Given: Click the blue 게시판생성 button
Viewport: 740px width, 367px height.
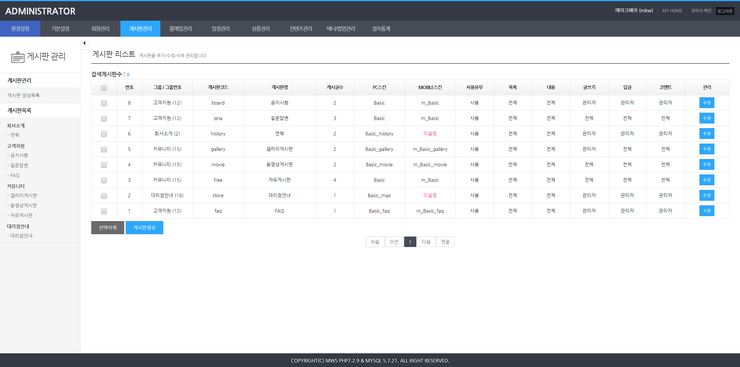Looking at the screenshot, I should pos(144,227).
